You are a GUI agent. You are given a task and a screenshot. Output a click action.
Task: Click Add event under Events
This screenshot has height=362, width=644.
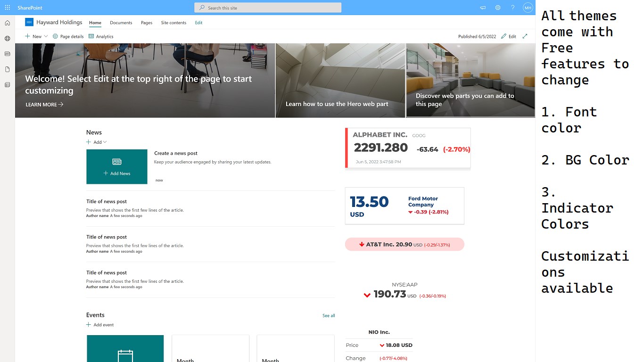100,325
